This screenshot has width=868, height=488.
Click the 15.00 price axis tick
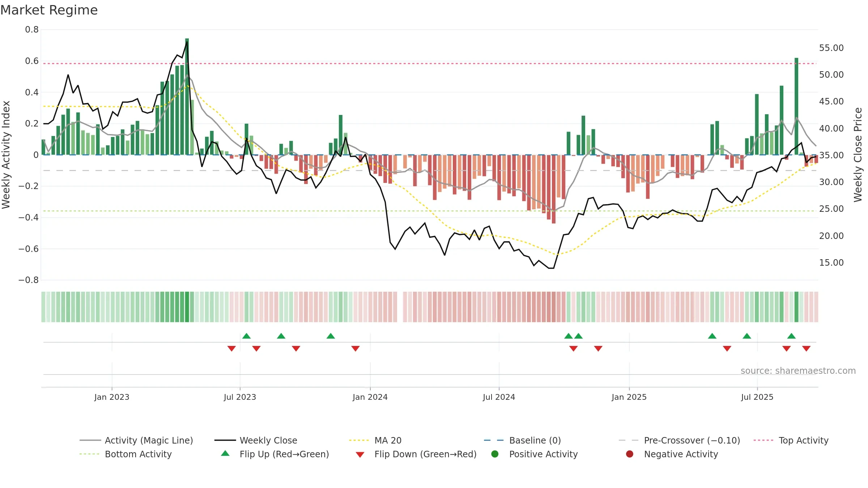tap(831, 262)
